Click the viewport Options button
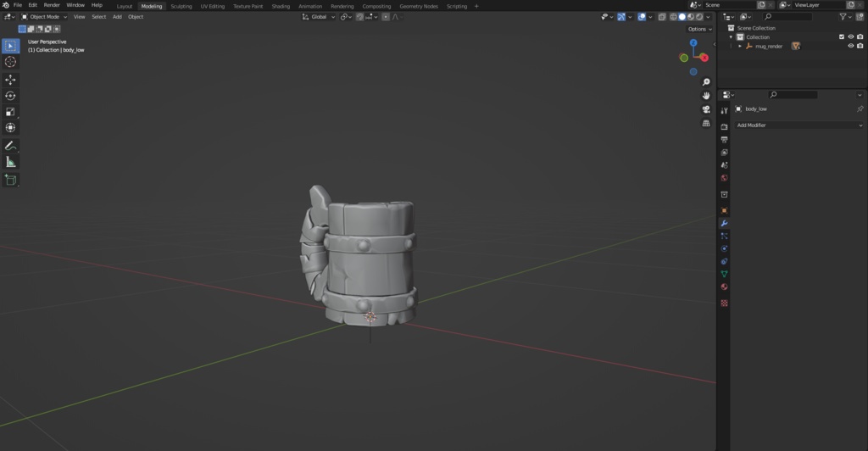The image size is (868, 451). (699, 29)
